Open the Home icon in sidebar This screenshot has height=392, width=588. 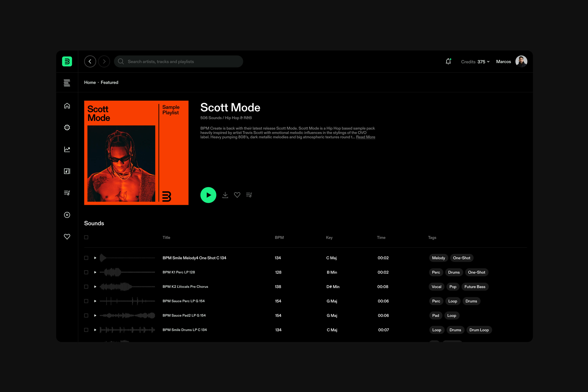click(67, 106)
